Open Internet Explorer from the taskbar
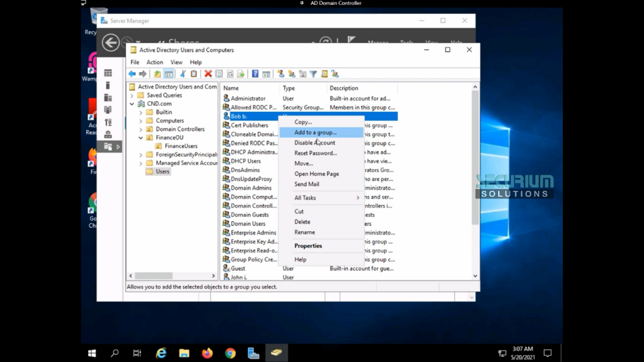Viewport: 644px width, 362px height. 161,353
